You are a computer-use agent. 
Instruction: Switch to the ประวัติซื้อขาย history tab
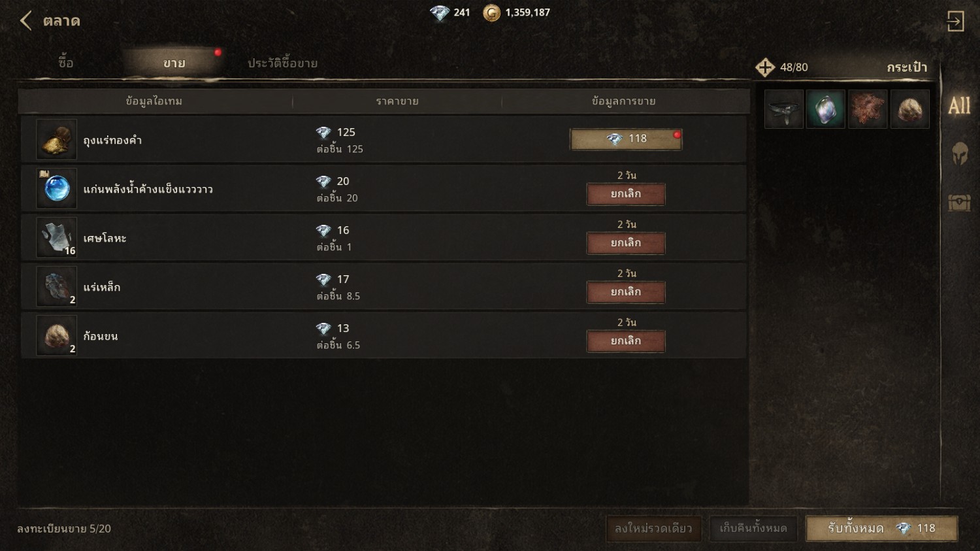[282, 63]
